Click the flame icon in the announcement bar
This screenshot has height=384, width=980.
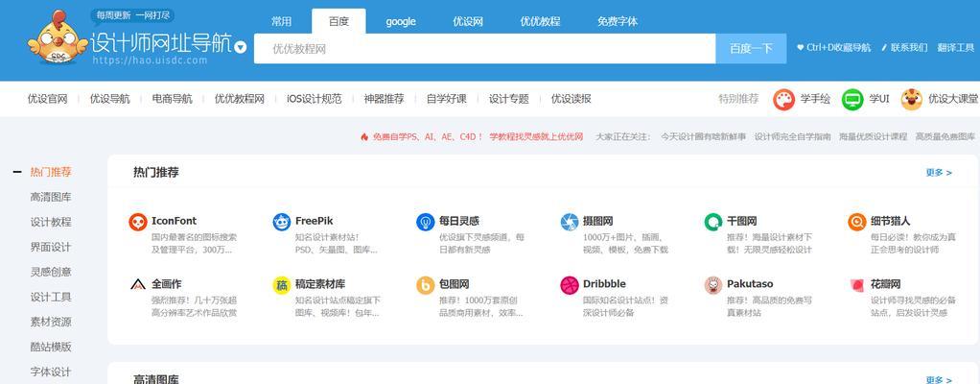click(x=364, y=136)
